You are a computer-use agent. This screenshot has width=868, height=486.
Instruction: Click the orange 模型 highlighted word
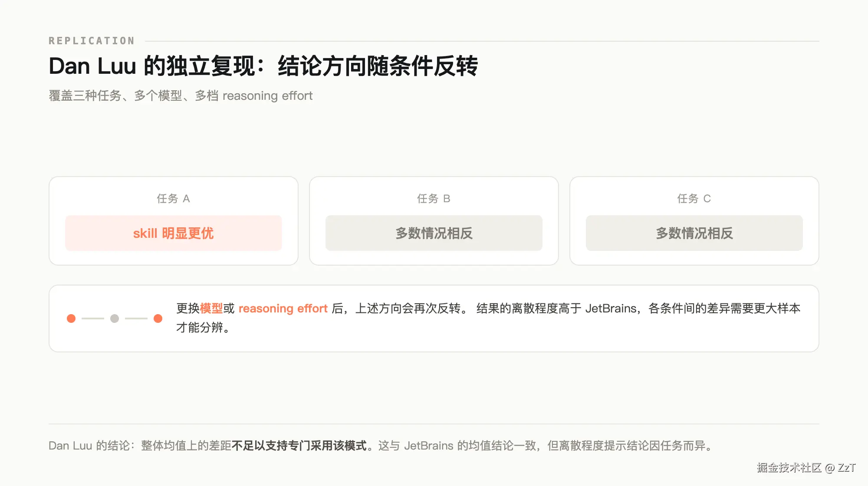click(211, 309)
